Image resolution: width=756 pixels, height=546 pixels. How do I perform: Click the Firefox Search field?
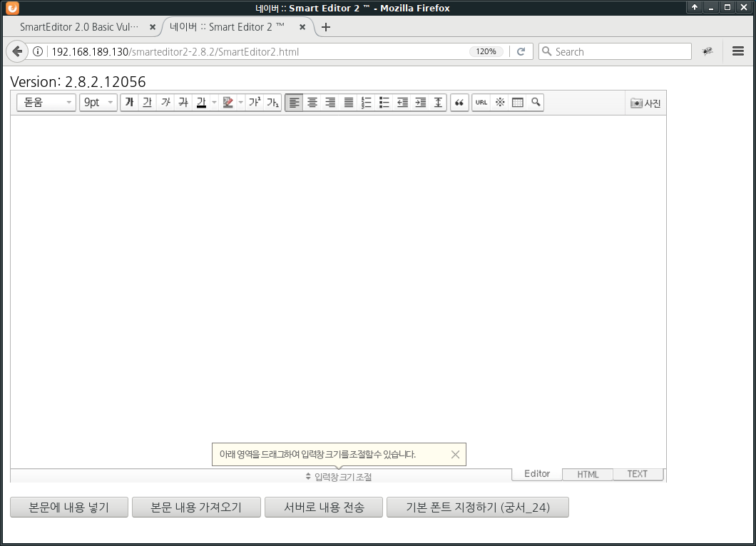[x=615, y=51]
